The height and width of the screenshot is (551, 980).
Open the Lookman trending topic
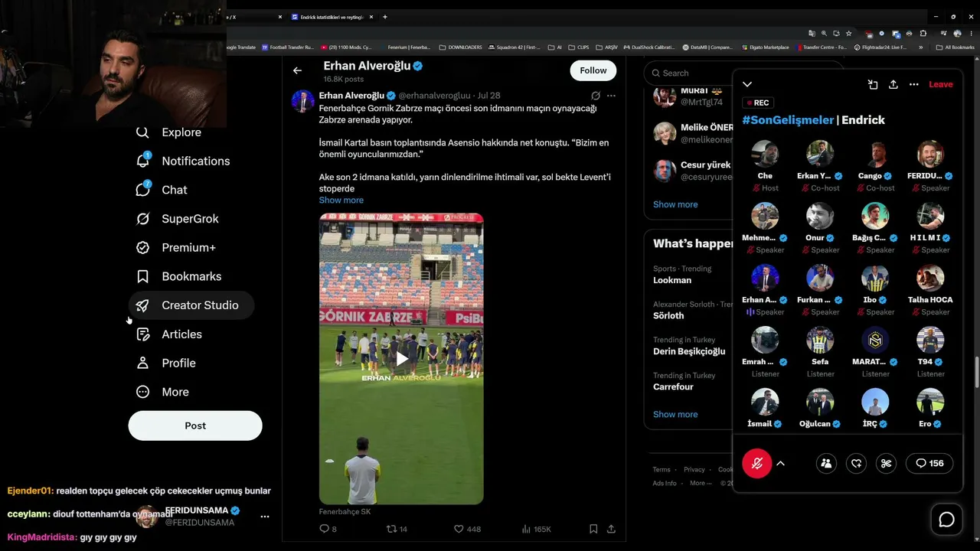(x=672, y=280)
